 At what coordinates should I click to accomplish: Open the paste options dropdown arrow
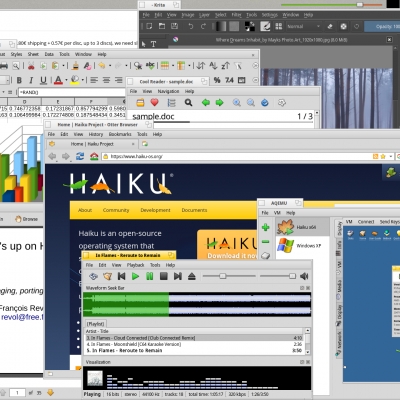(63, 66)
